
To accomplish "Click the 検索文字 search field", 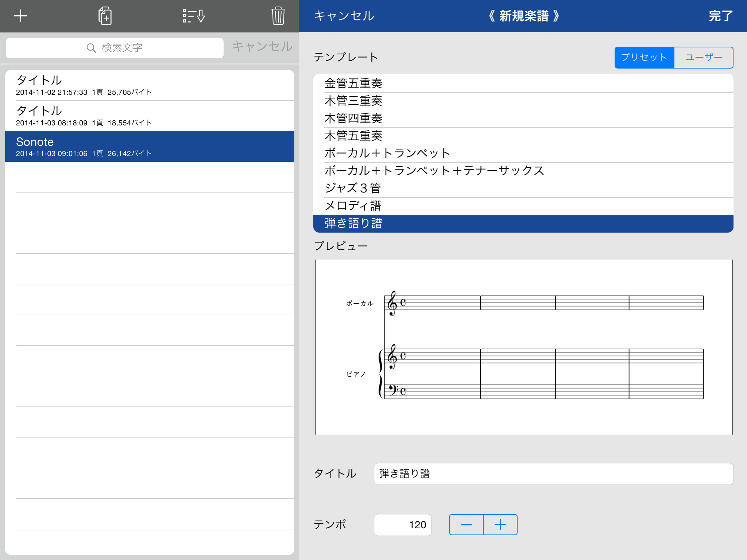I will [146, 48].
